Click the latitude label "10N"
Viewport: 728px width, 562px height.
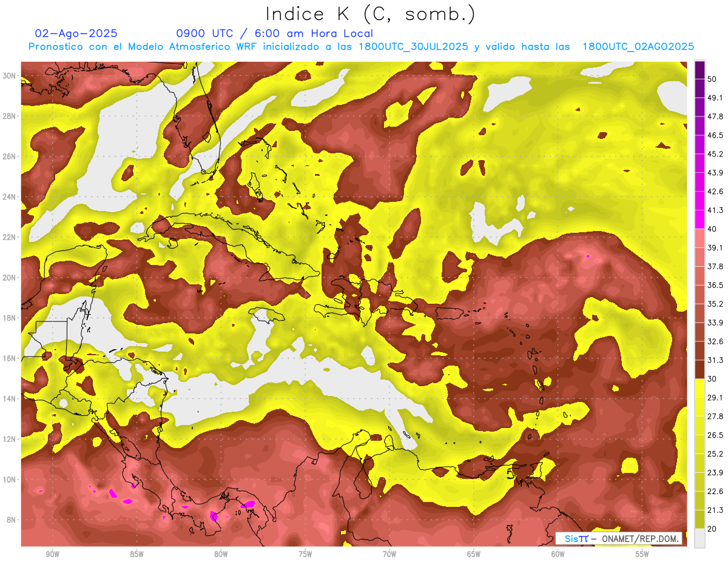tap(9, 480)
